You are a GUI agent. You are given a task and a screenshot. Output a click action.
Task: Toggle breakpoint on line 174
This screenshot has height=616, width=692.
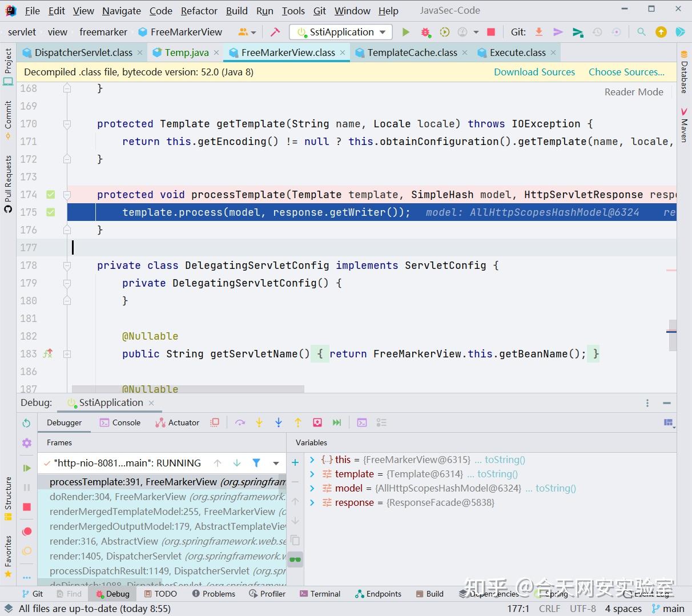[x=51, y=195]
